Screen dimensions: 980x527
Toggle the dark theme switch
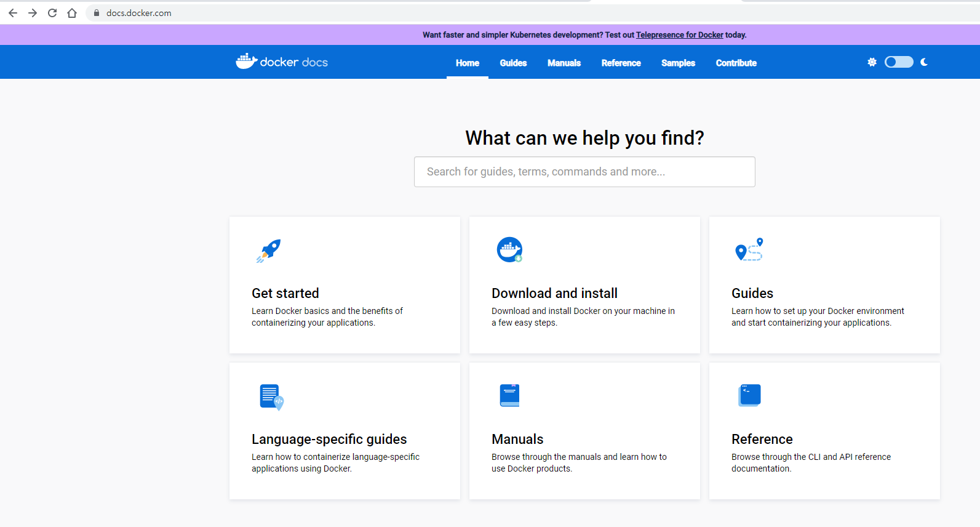coord(899,62)
